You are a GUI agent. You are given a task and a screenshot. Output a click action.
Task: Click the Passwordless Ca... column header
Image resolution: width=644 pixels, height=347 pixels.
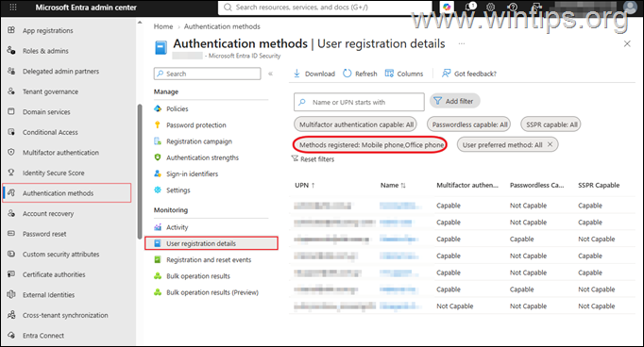[x=536, y=186]
